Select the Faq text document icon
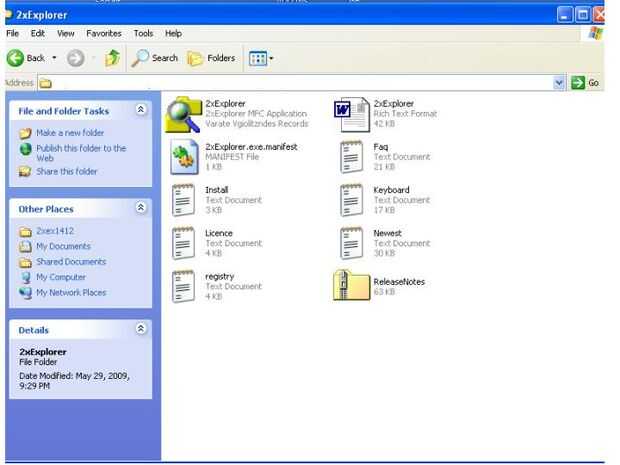The height and width of the screenshot is (465, 620). (351, 157)
